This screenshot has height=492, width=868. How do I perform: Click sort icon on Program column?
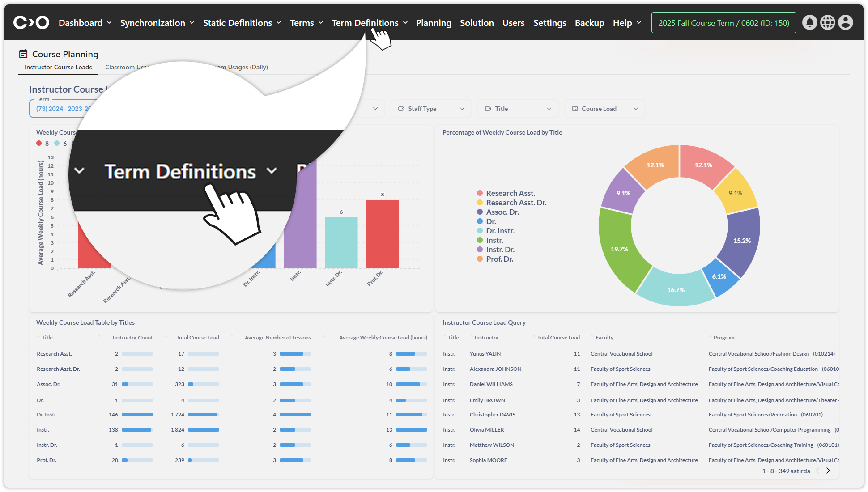(710, 337)
